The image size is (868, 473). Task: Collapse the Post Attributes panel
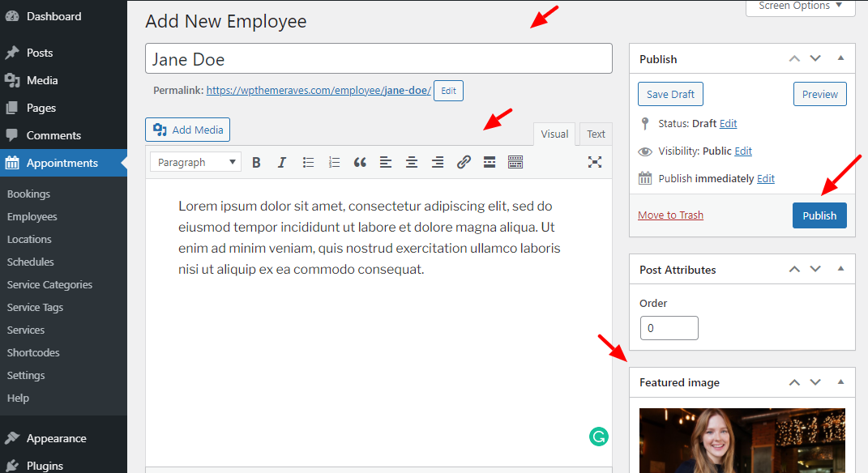pyautogui.click(x=841, y=270)
